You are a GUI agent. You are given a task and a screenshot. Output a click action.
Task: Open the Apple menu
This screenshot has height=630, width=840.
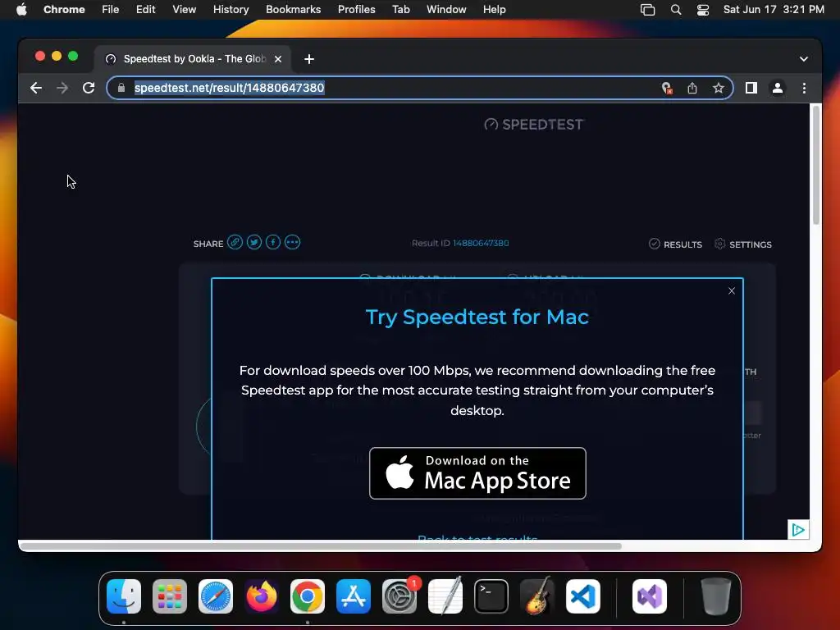21,10
